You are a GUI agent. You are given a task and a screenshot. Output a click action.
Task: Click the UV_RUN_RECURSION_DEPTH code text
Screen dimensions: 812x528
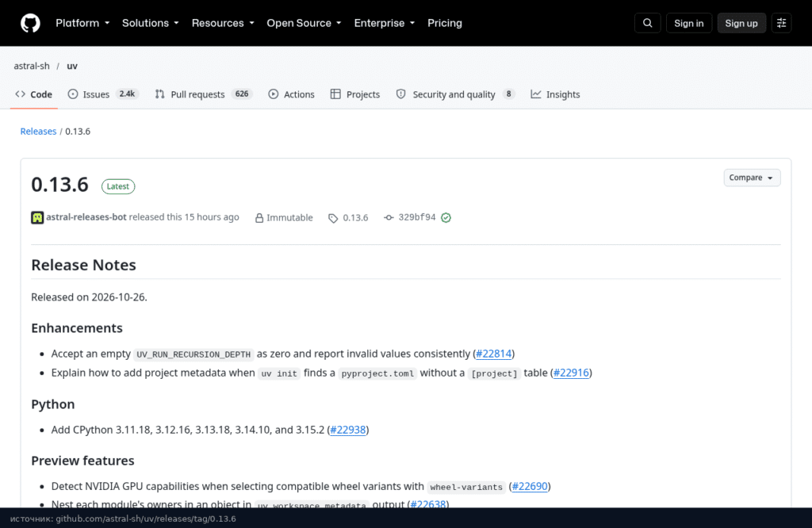click(193, 354)
